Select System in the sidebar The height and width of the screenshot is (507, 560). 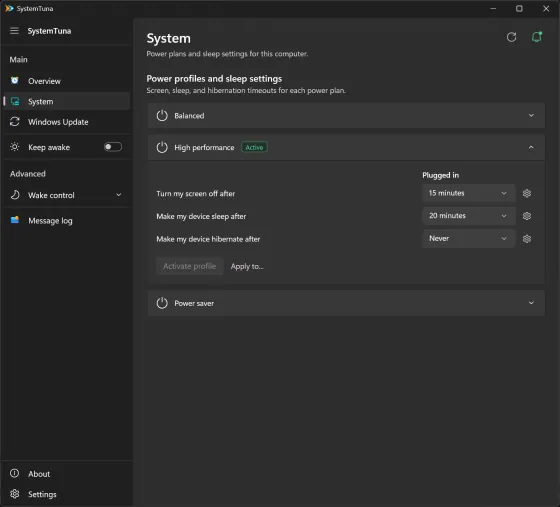pos(67,101)
